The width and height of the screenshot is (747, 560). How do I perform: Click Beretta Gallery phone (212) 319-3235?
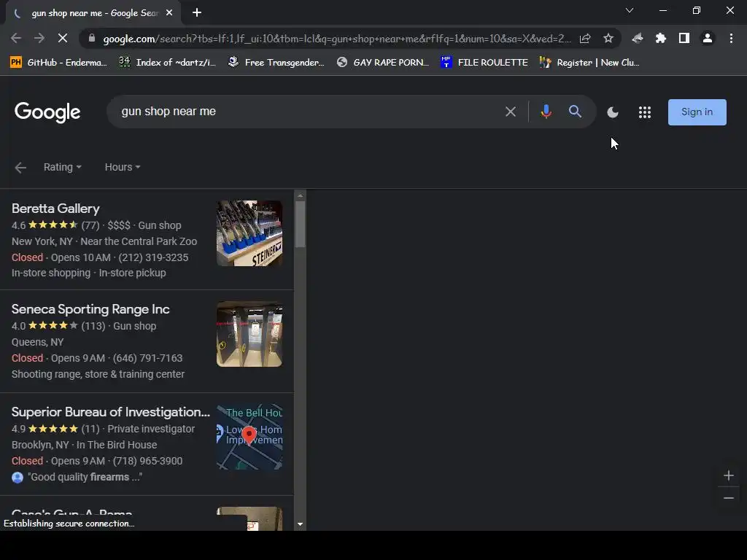pyautogui.click(x=153, y=257)
